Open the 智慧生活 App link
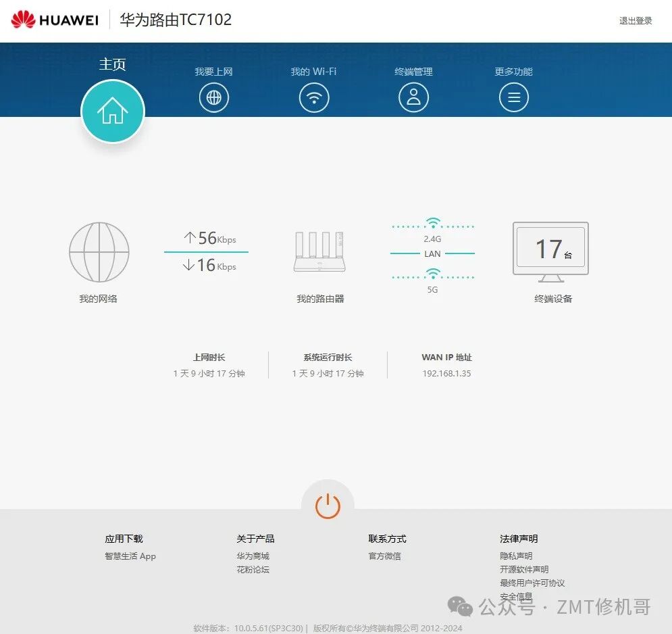Screen dimensions: 672x634 coord(130,556)
